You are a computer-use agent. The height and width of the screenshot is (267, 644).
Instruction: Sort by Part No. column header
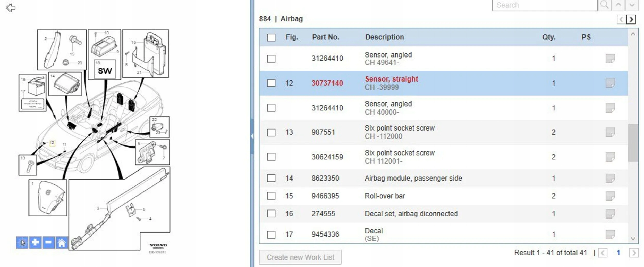tap(325, 37)
